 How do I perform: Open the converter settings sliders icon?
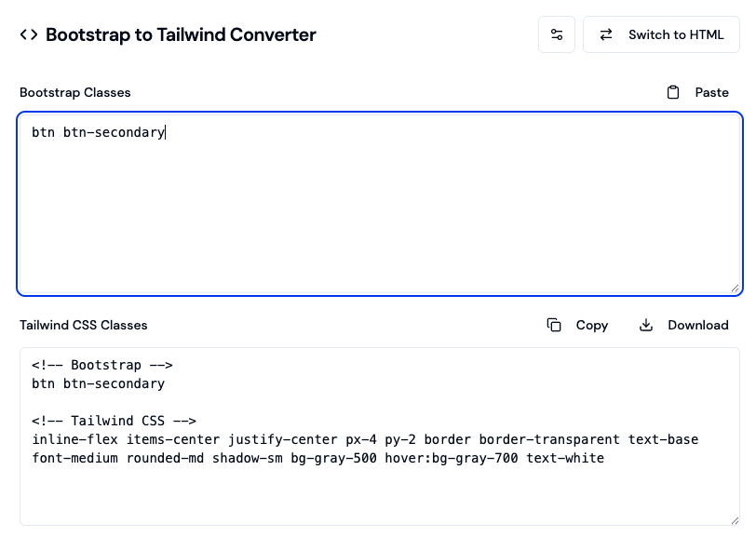tap(557, 35)
